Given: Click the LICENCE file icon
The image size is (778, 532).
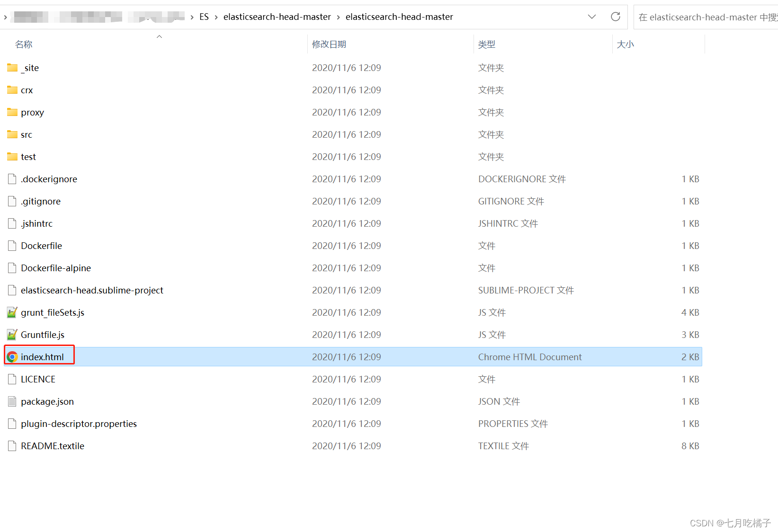Looking at the screenshot, I should [x=12, y=379].
